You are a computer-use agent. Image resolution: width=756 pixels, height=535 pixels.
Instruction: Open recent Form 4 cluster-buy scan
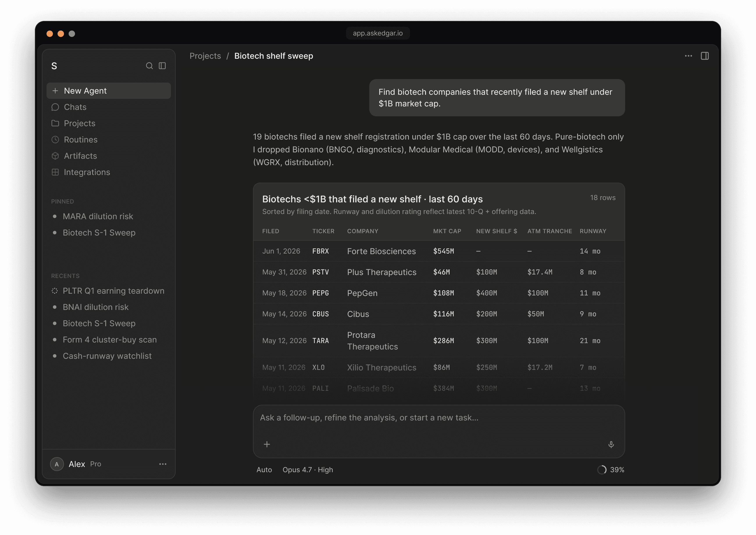point(109,340)
